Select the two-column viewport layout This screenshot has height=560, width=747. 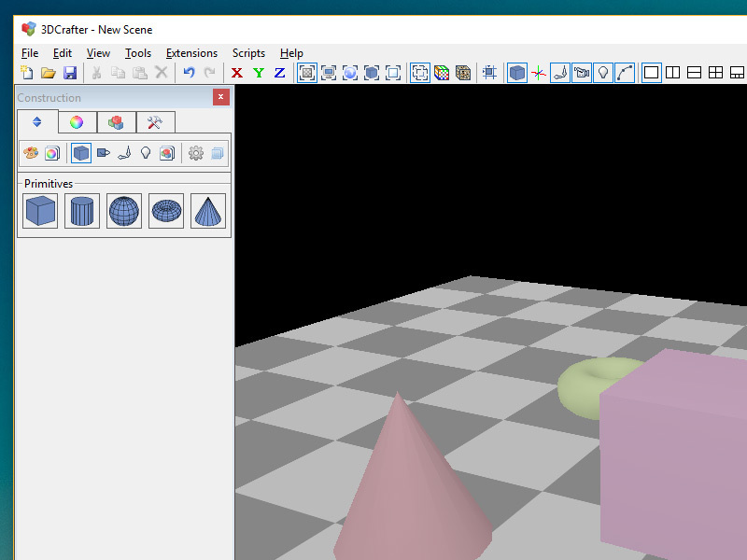click(672, 73)
